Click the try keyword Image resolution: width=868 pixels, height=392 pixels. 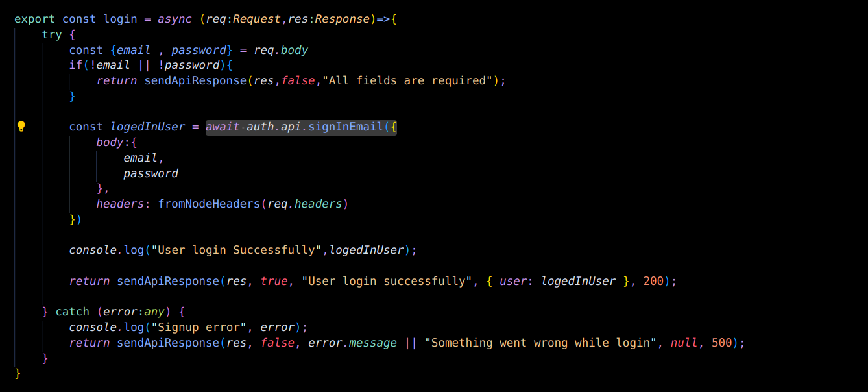tap(52, 34)
